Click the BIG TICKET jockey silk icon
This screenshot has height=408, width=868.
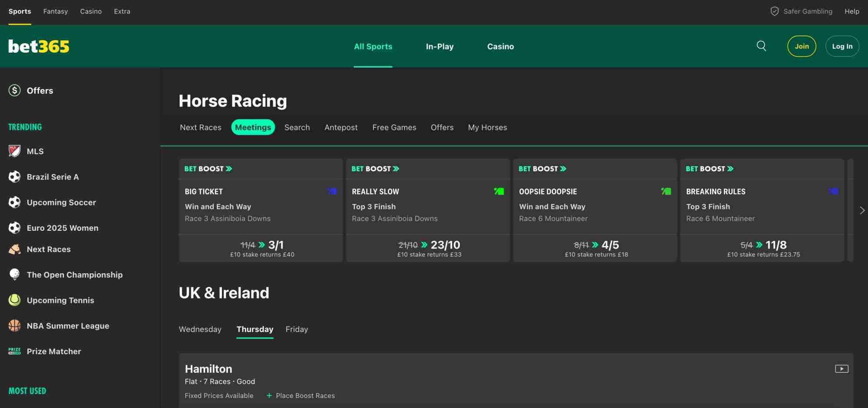click(332, 191)
